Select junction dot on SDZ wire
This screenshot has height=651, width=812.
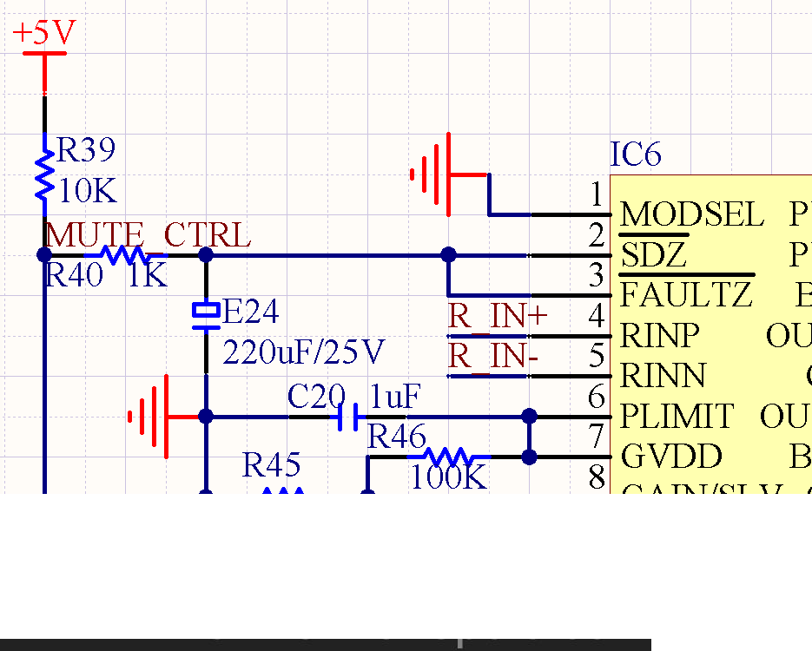point(448,254)
